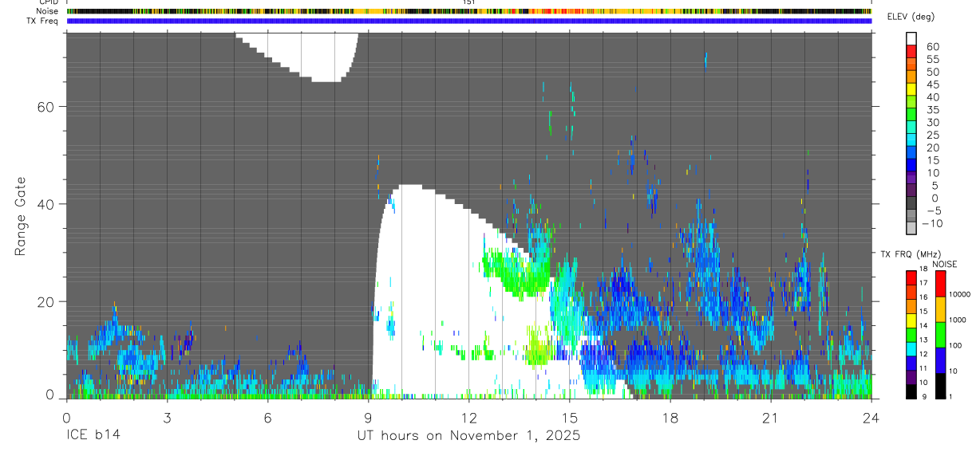Click the blue TX Freq strip above the plot
The width and height of the screenshot is (980, 452).
468,21
